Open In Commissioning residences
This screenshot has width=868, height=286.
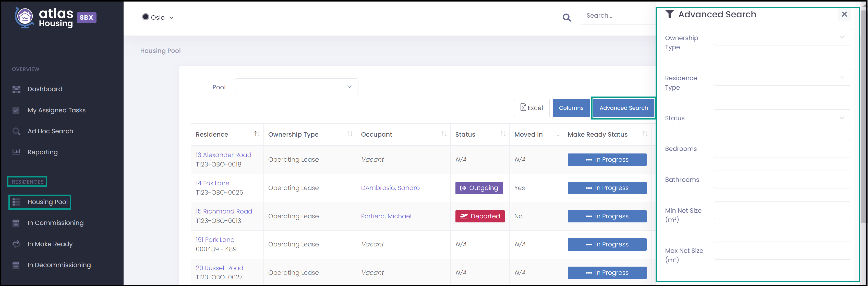(56, 223)
